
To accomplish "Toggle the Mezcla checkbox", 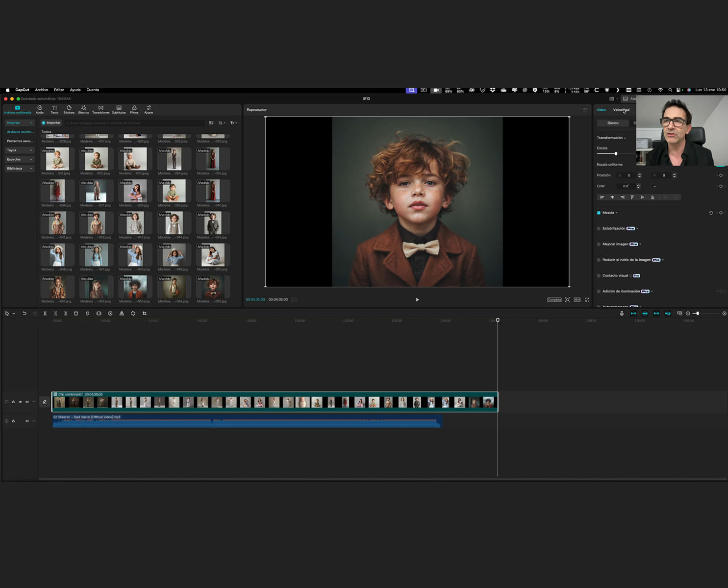I will [x=599, y=213].
